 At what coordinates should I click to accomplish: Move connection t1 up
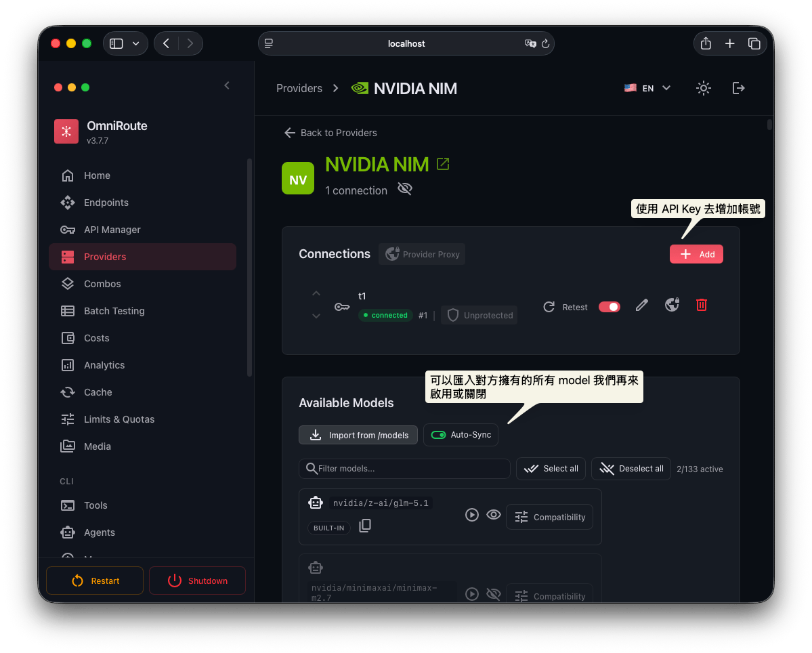[316, 293]
